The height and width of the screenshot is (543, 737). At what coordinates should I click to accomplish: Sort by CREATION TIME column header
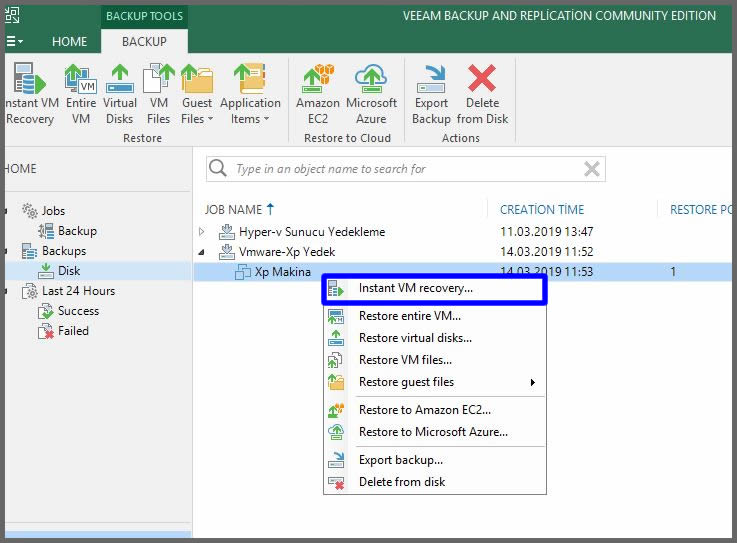(542, 210)
